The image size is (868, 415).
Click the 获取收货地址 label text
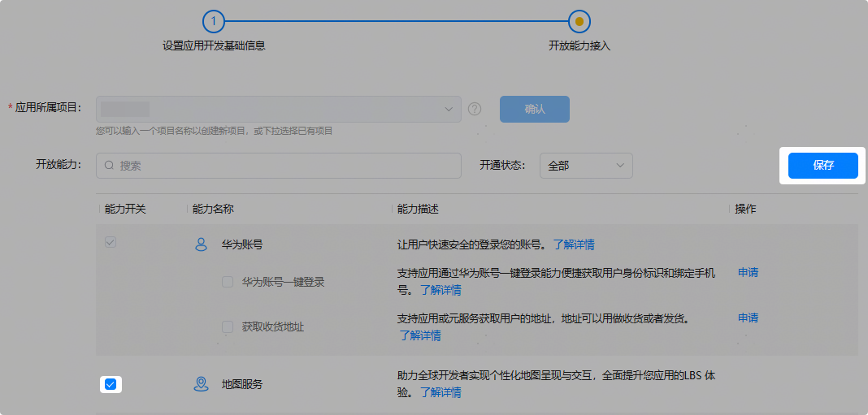click(x=273, y=327)
